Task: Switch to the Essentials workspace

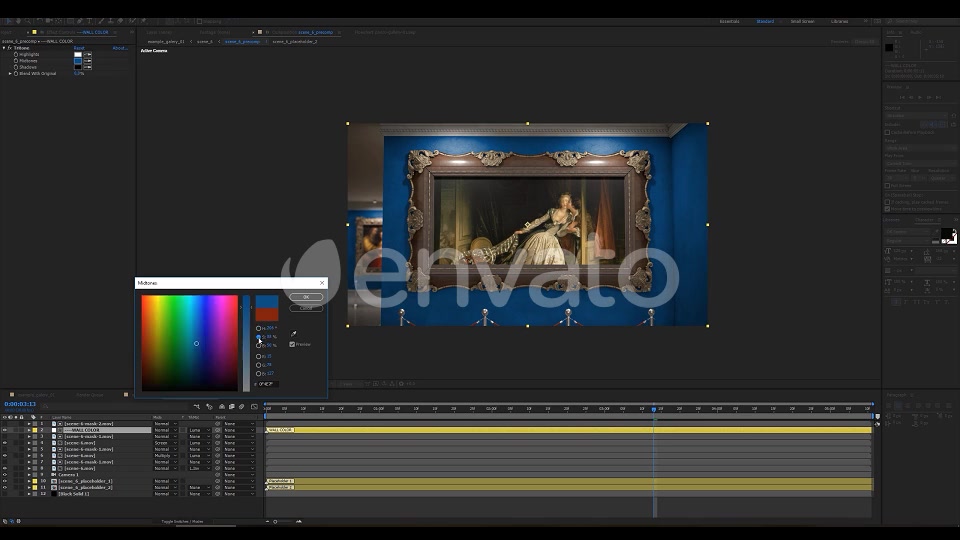Action: pos(729,21)
